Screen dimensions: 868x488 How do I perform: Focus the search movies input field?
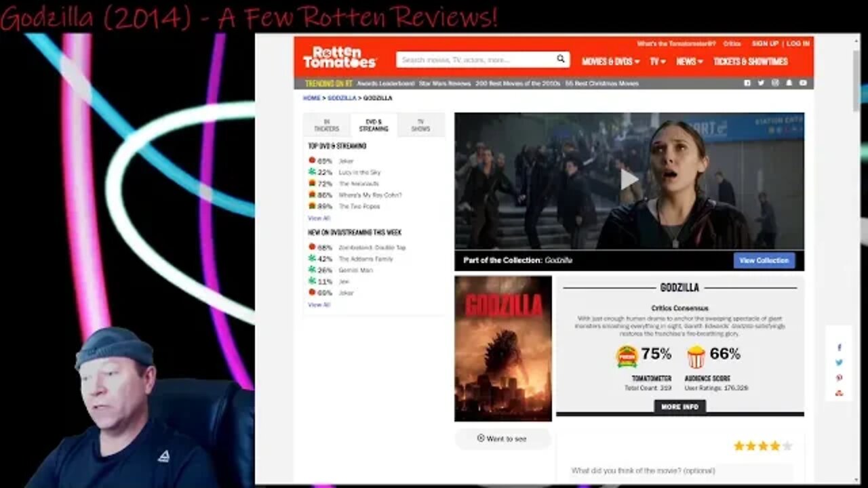tap(476, 60)
